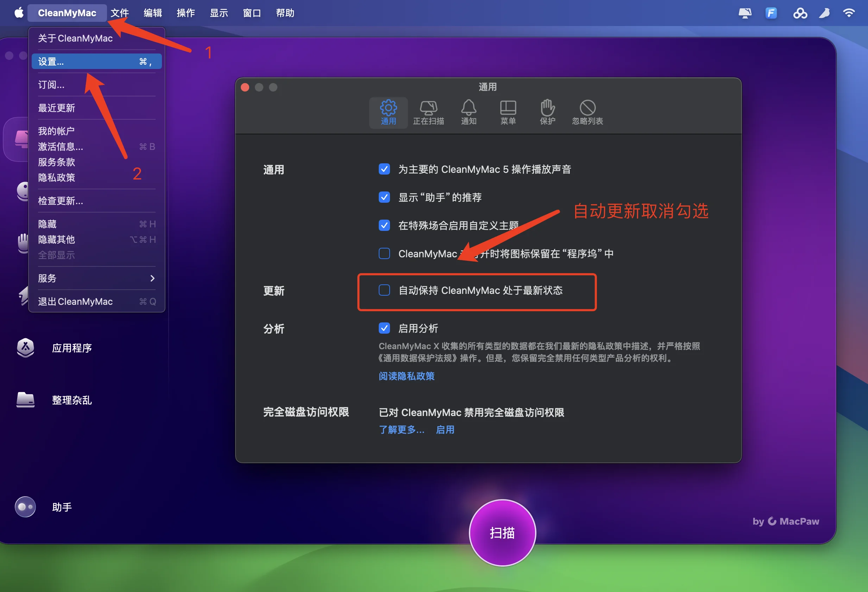The height and width of the screenshot is (592, 868).
Task: Open the General (通用) settings tab
Action: coord(388,112)
